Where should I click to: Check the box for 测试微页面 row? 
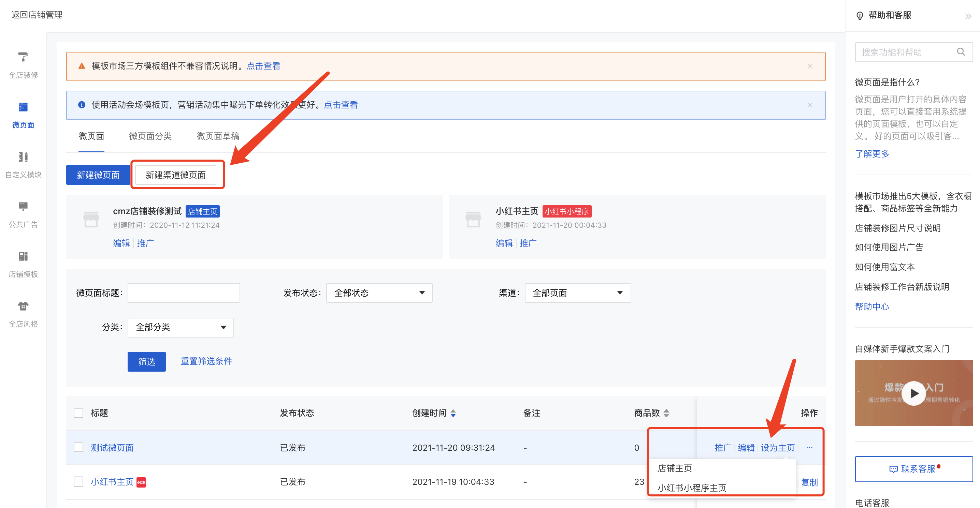click(78, 447)
